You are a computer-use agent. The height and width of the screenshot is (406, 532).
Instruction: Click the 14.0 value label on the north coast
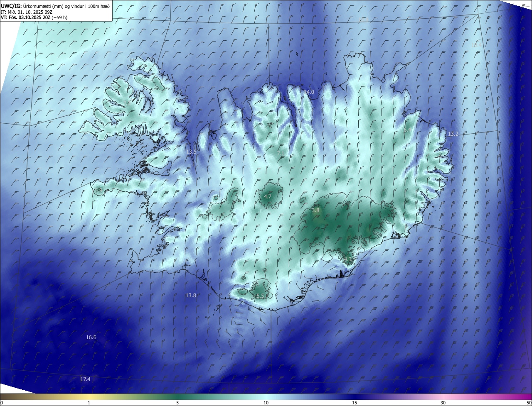[309, 92]
